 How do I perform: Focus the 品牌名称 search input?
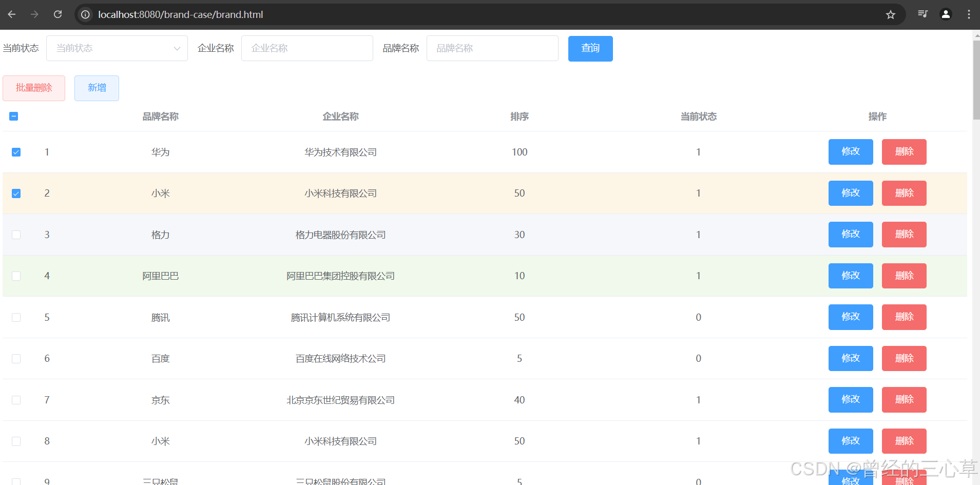click(492, 48)
